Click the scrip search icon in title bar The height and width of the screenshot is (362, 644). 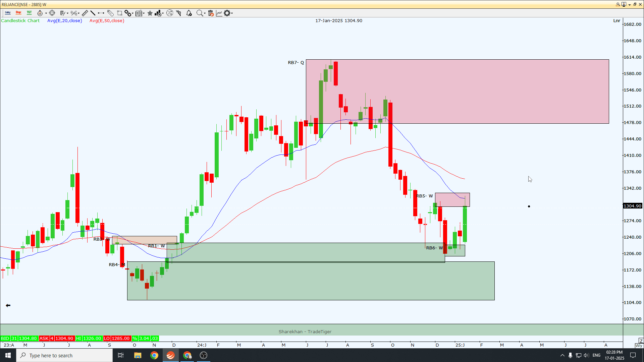tap(618, 4)
